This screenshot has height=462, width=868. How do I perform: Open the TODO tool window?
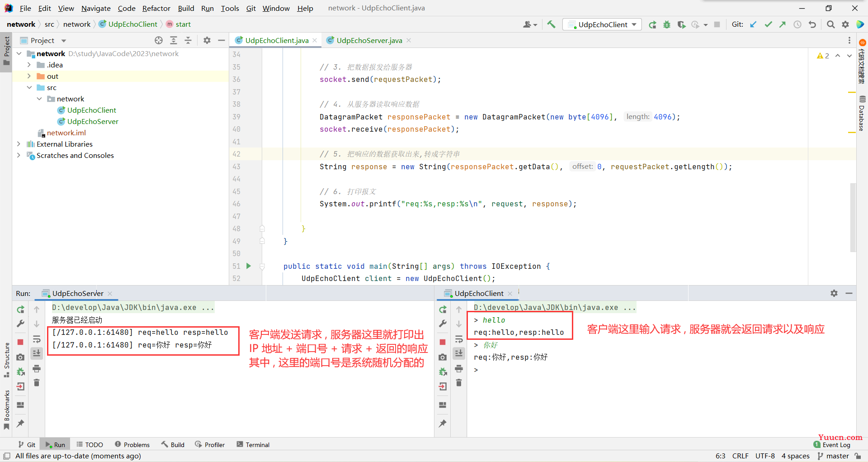pyautogui.click(x=90, y=445)
